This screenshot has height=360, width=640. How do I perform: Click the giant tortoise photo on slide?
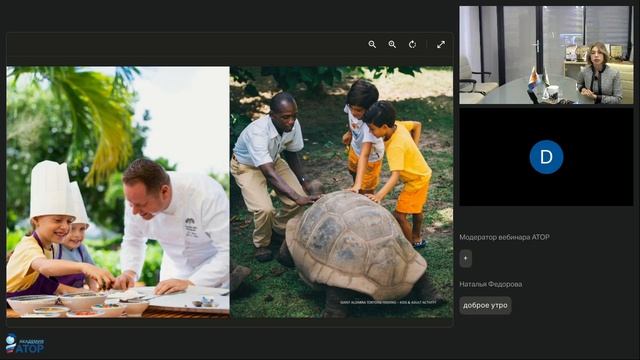coord(342,192)
